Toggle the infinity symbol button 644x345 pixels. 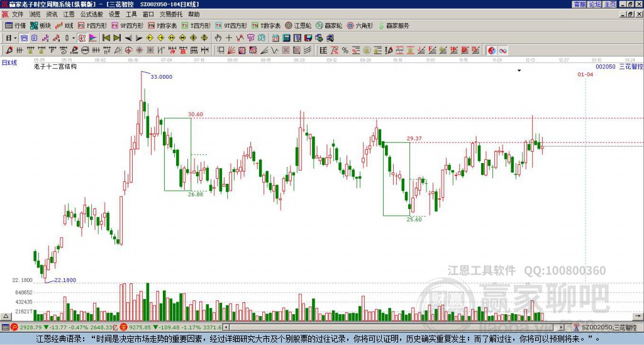click(x=502, y=50)
